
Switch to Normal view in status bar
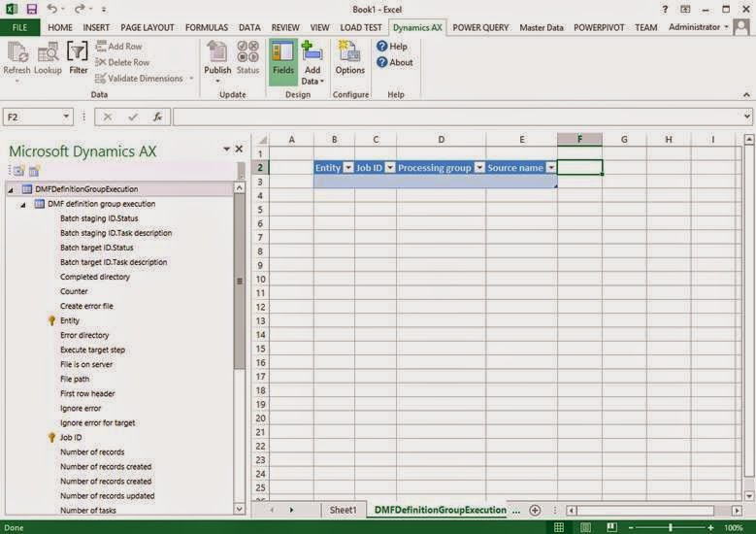[x=559, y=528]
